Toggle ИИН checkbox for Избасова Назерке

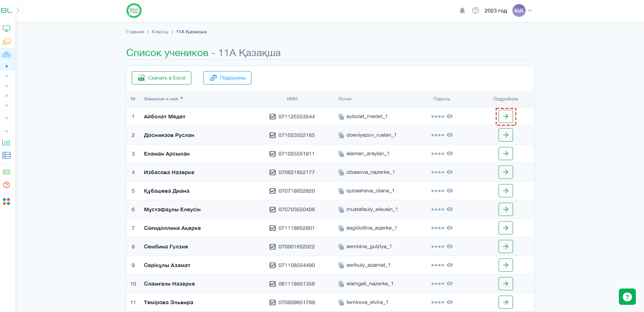pyautogui.click(x=272, y=172)
